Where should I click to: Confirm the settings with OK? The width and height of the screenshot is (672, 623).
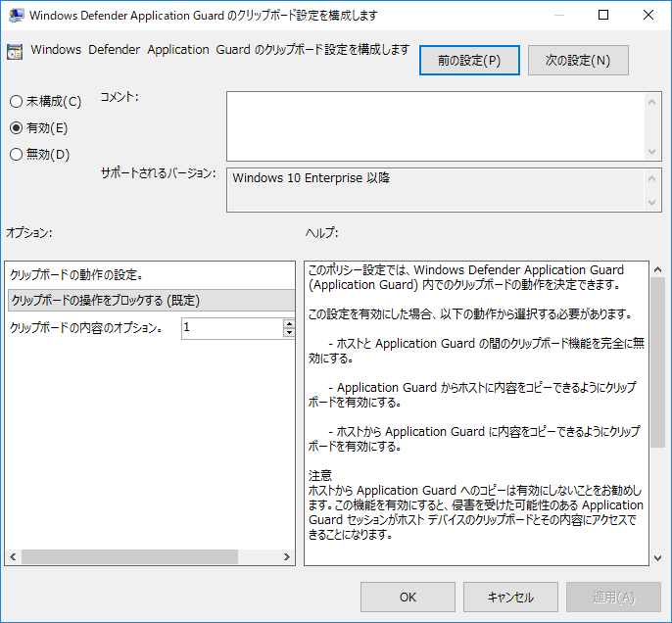coord(408,598)
